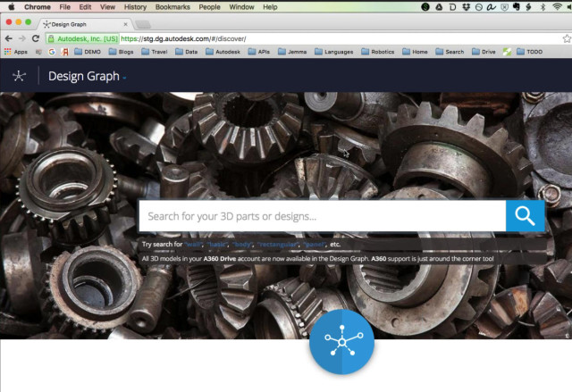Click the Wi-Fi menu bar icon
The width and height of the screenshot is (572, 392).
point(557,6)
